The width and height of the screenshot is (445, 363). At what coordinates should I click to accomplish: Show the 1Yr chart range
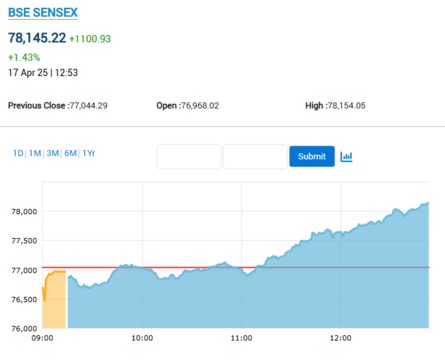pos(89,153)
